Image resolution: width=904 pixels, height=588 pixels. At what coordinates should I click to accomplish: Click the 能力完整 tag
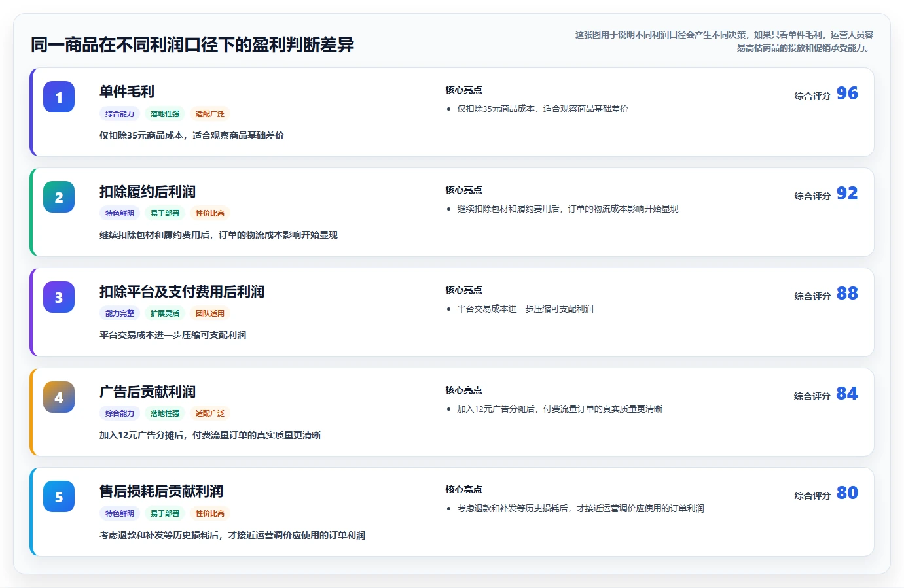[x=120, y=313]
